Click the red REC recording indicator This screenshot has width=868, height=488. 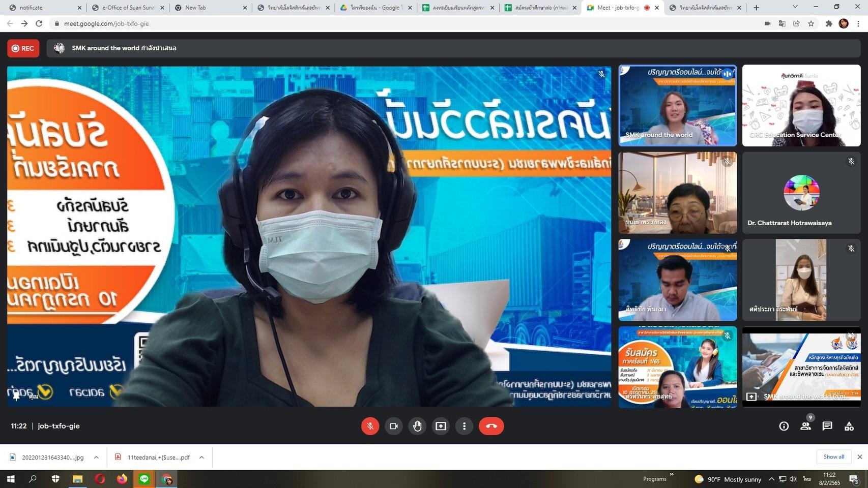(x=23, y=48)
